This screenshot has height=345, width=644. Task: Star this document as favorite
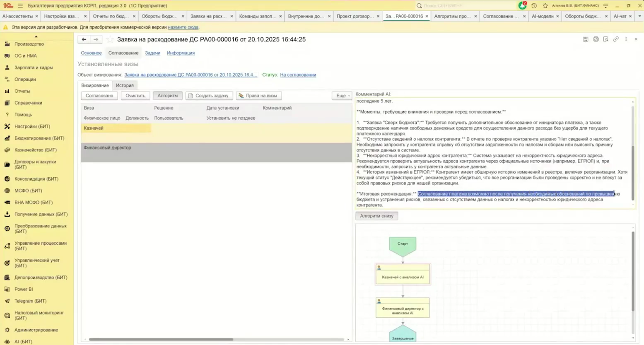pos(110,40)
